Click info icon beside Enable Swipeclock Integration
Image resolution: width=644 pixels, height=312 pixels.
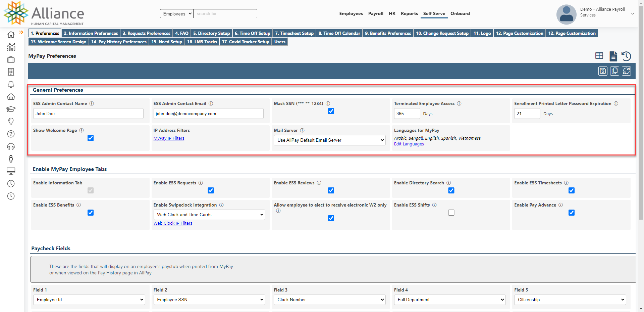click(221, 205)
